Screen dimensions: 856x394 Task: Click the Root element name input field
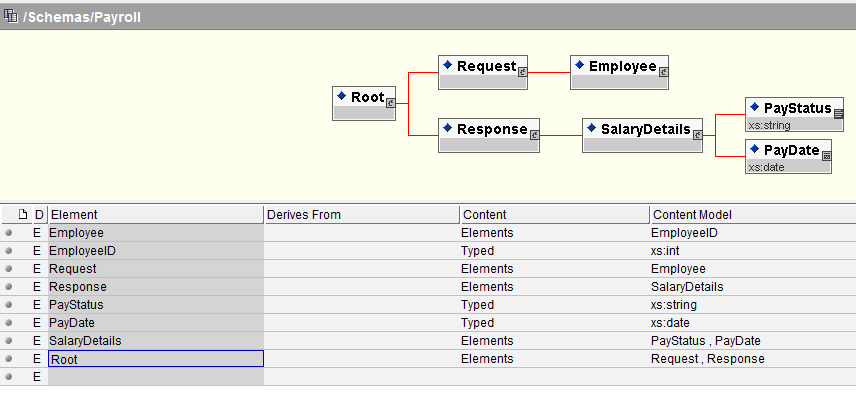[x=156, y=359]
